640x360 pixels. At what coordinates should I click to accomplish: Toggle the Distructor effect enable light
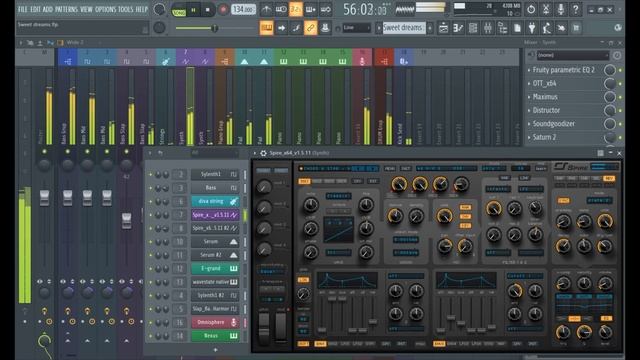(x=620, y=111)
